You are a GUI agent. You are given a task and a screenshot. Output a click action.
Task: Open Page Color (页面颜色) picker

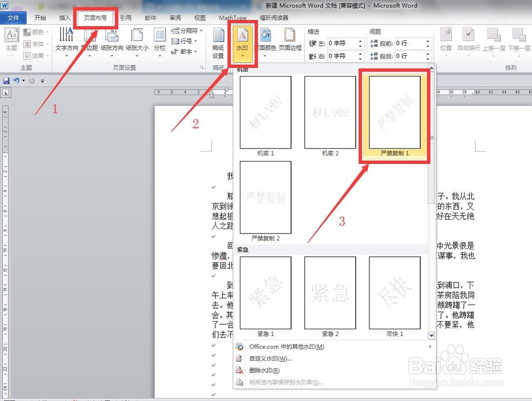(267, 41)
